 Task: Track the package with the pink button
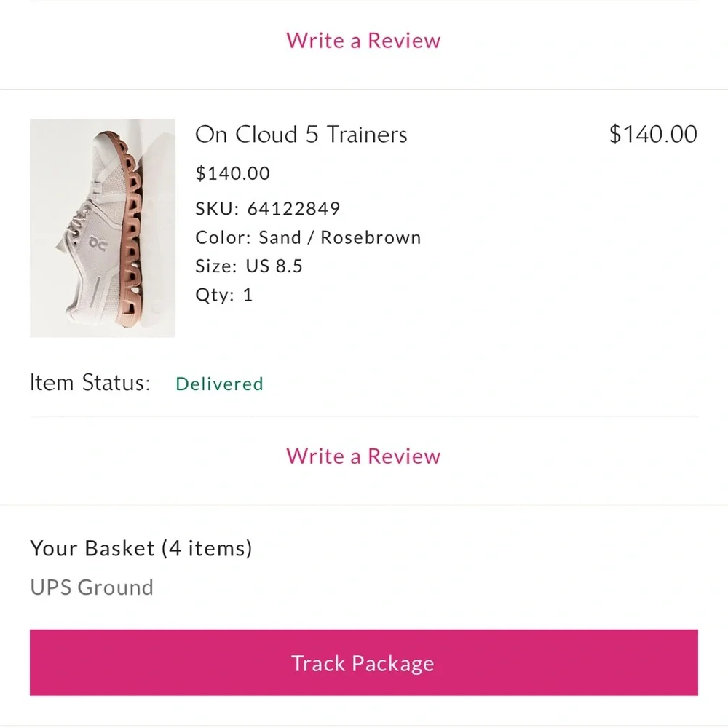pos(363,662)
